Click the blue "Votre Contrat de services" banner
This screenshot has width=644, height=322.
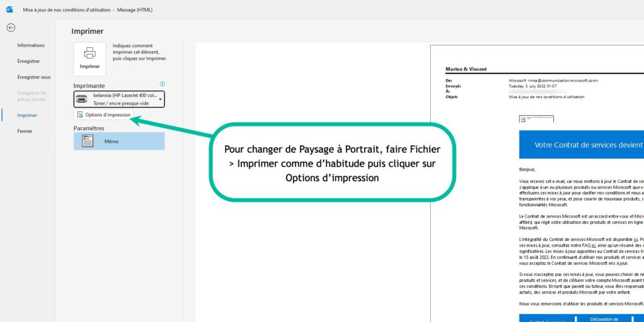point(582,145)
